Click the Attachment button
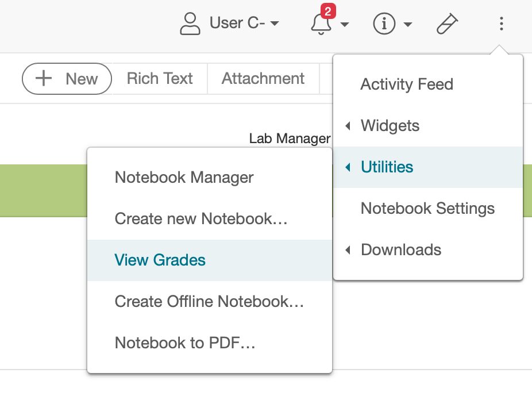This screenshot has height=396, width=532. click(x=263, y=79)
